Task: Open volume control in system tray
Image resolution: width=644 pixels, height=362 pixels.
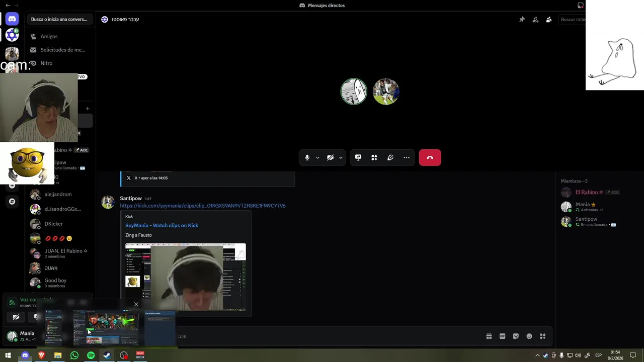Action: pyautogui.click(x=578, y=355)
